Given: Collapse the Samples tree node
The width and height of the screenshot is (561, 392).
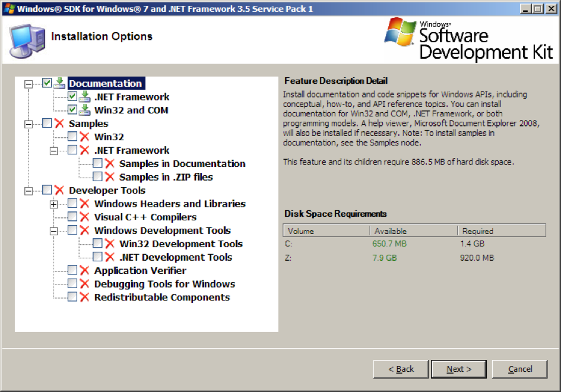Looking at the screenshot, I should [28, 124].
